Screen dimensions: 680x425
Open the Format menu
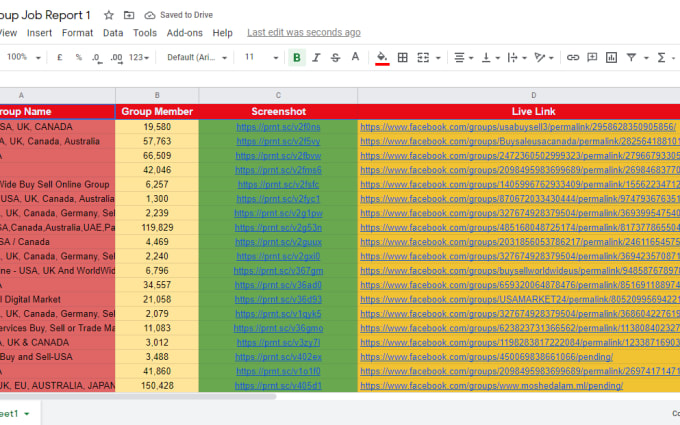point(77,33)
